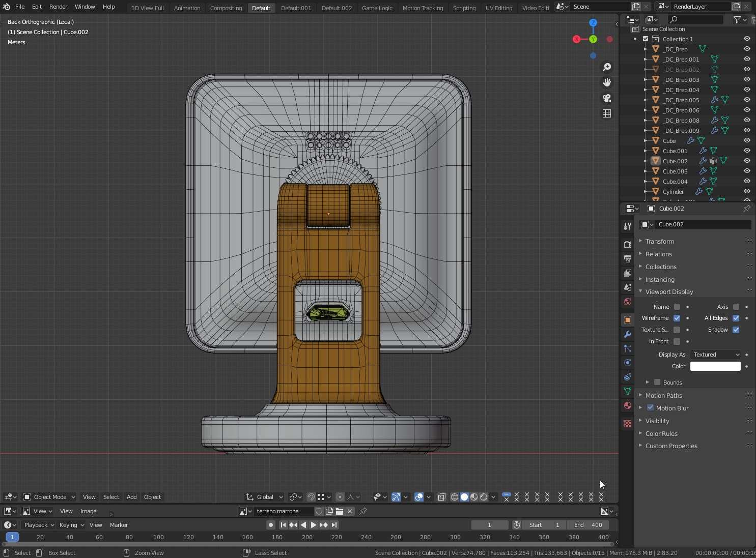The height and width of the screenshot is (558, 756).
Task: Click the zoom magnifier viewport icon
Action: point(606,67)
